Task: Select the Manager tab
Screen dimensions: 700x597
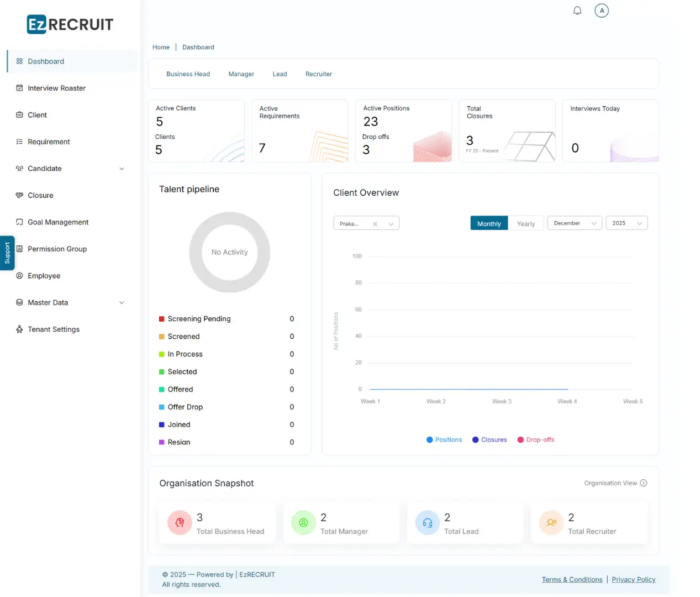Action: pyautogui.click(x=241, y=74)
